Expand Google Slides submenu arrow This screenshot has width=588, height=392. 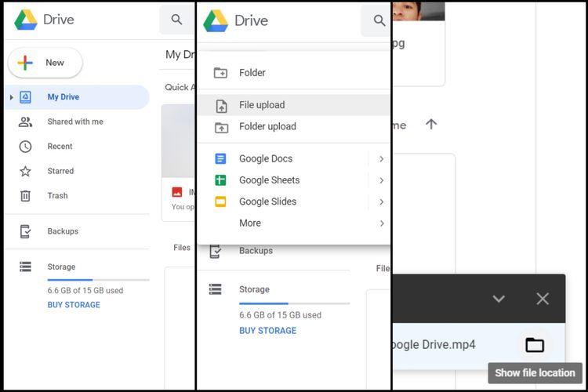(x=381, y=201)
